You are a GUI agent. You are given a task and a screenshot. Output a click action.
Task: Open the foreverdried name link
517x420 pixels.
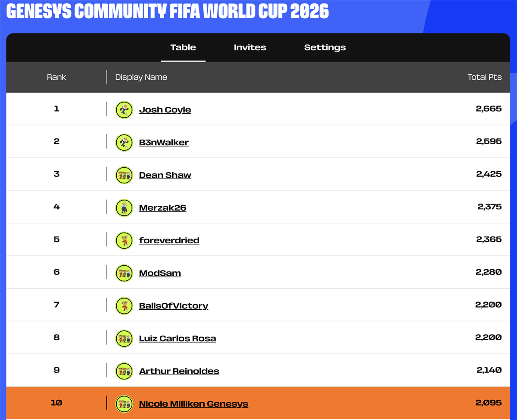[169, 240]
